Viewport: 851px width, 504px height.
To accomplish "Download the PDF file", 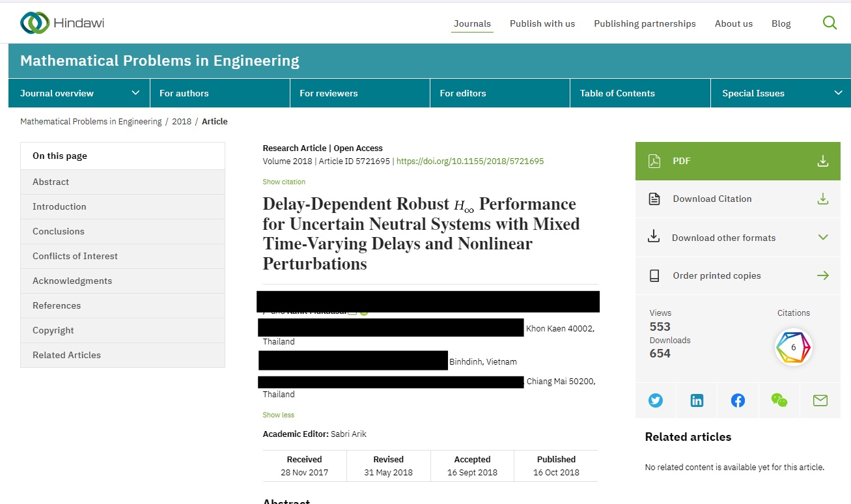I will [x=738, y=161].
